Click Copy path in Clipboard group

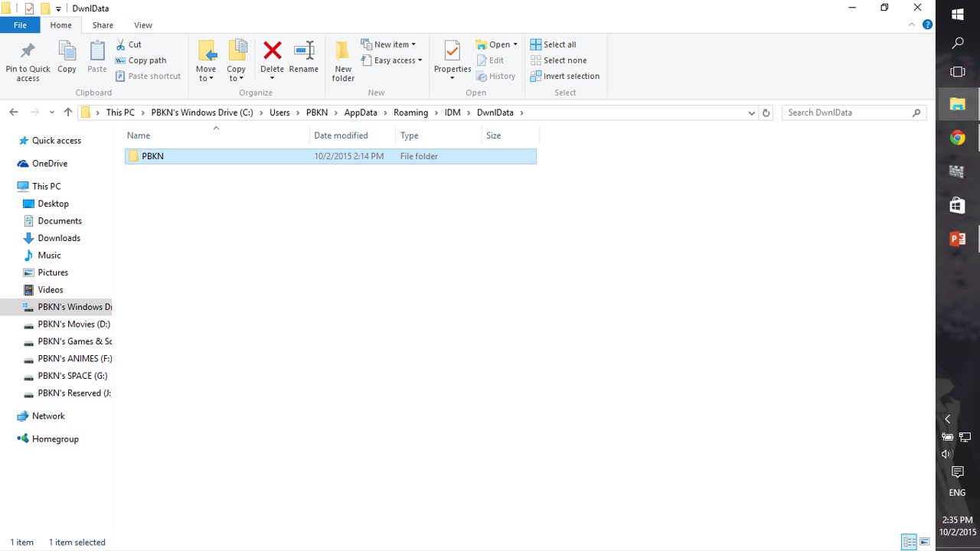click(141, 60)
